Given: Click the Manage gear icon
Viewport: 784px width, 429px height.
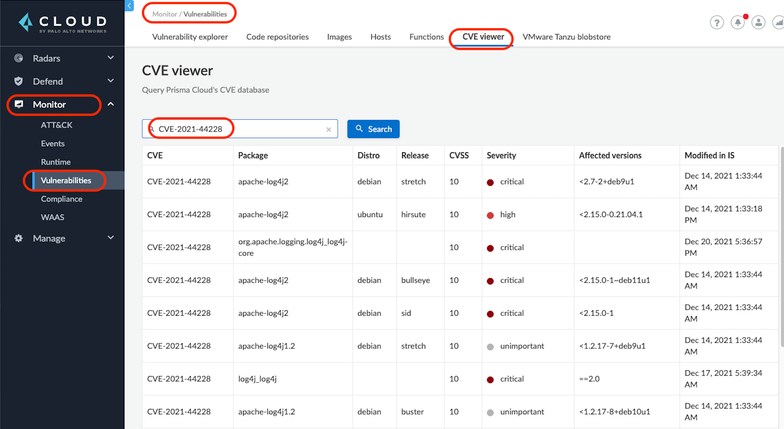Looking at the screenshot, I should tap(18, 238).
